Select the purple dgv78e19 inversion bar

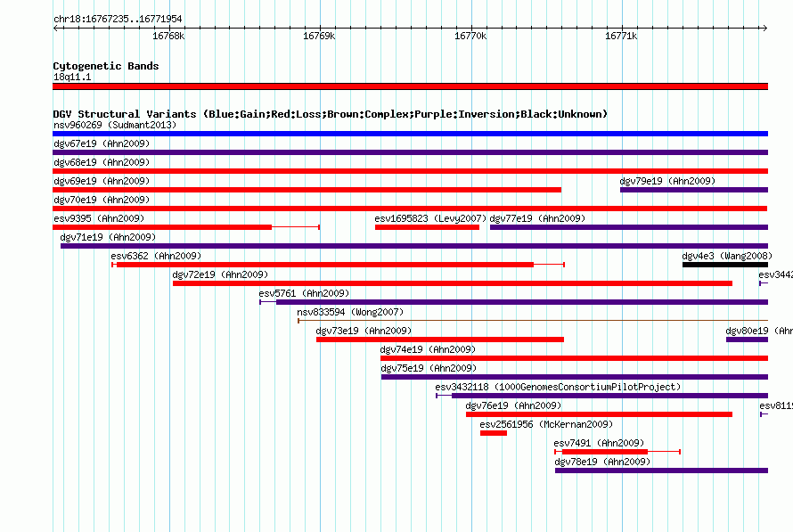point(661,471)
